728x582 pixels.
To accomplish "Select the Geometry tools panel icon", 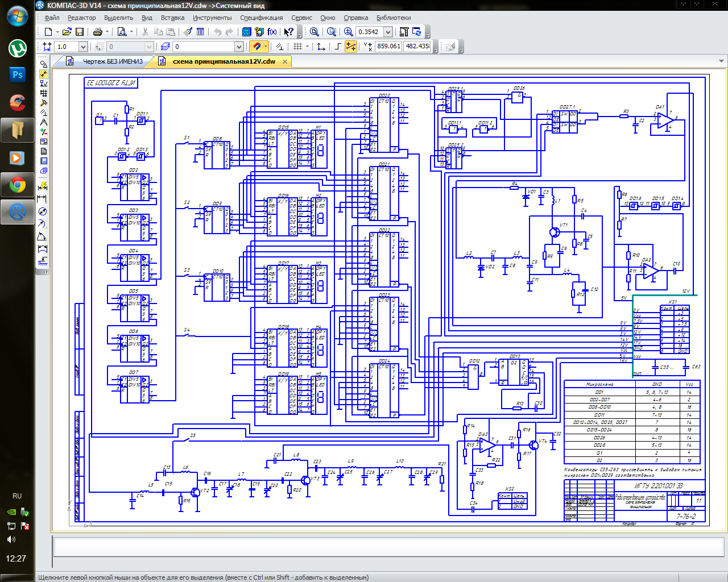I will click(44, 64).
